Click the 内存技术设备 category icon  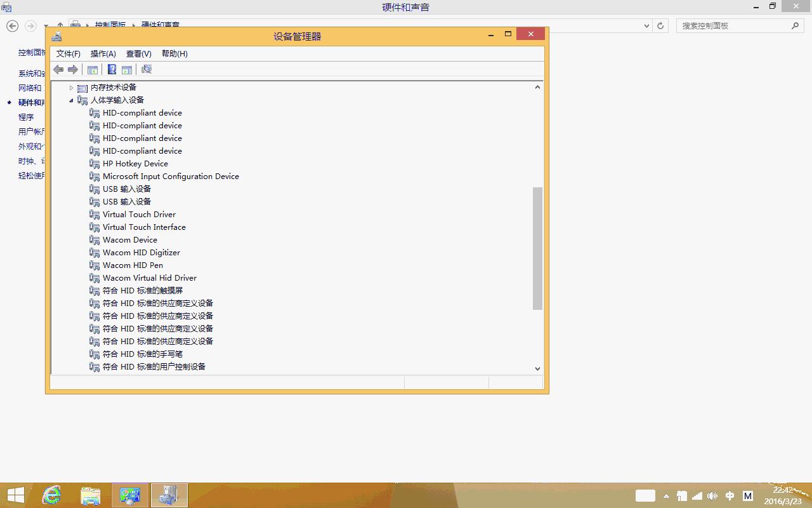coord(82,88)
